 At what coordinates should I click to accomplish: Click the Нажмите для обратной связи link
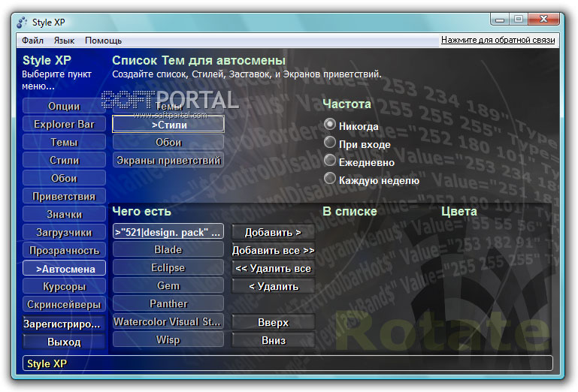[x=498, y=40]
